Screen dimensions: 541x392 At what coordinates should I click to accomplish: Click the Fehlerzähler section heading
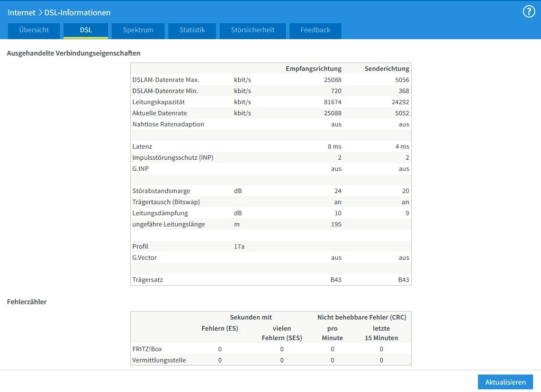pos(26,302)
